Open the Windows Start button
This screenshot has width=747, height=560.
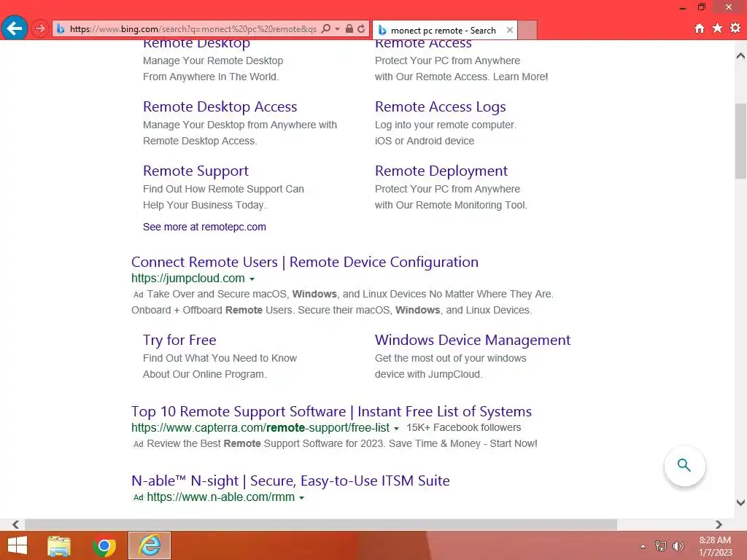click(x=18, y=545)
